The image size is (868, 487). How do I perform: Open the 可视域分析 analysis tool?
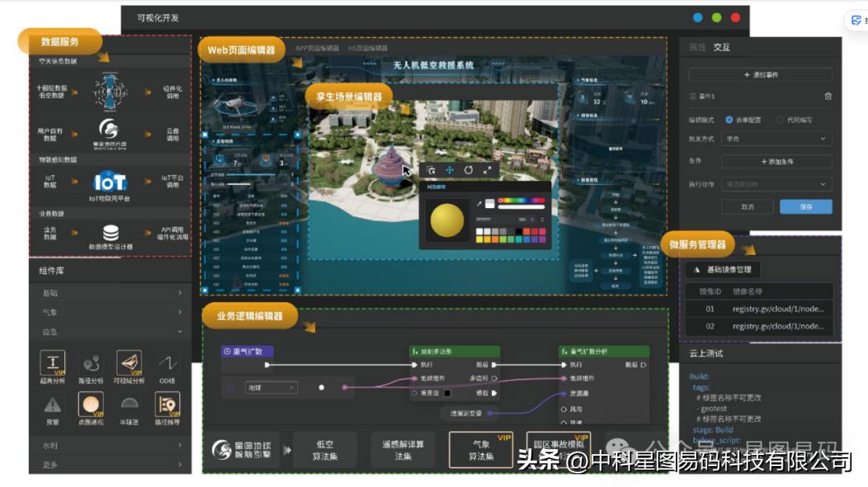point(129,362)
